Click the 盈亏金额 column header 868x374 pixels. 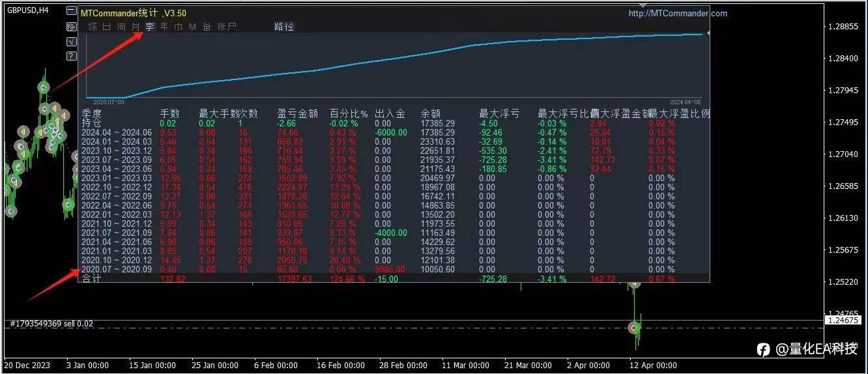298,113
